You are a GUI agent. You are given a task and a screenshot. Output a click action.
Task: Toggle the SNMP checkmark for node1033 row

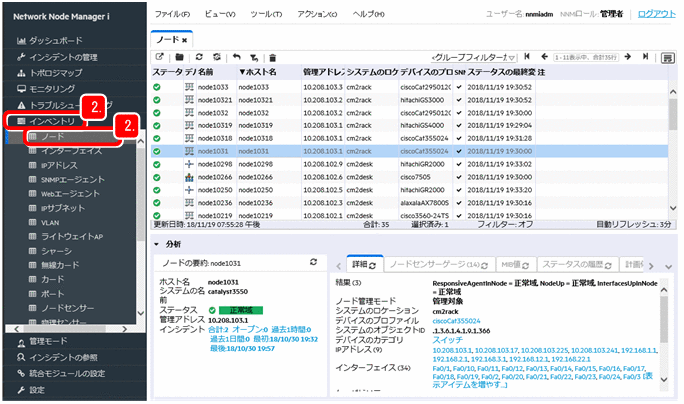point(458,87)
